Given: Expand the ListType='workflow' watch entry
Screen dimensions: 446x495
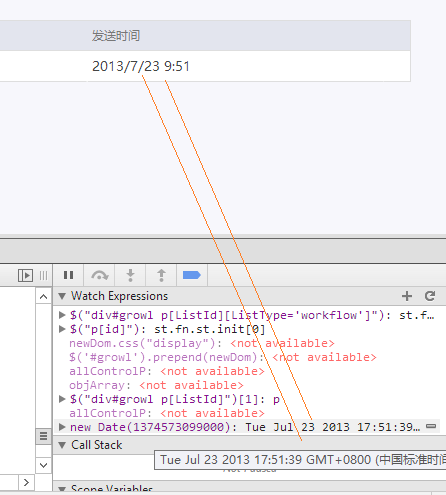Looking at the screenshot, I should tap(62, 315).
